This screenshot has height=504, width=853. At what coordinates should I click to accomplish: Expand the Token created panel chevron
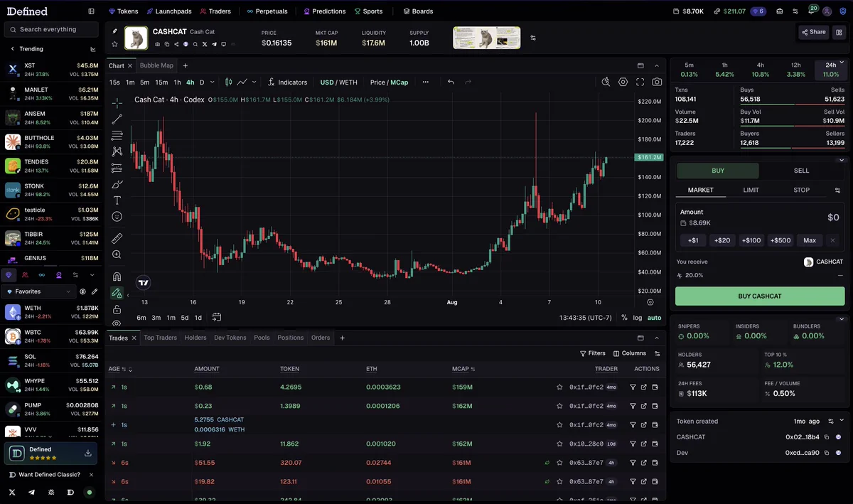pos(842,421)
